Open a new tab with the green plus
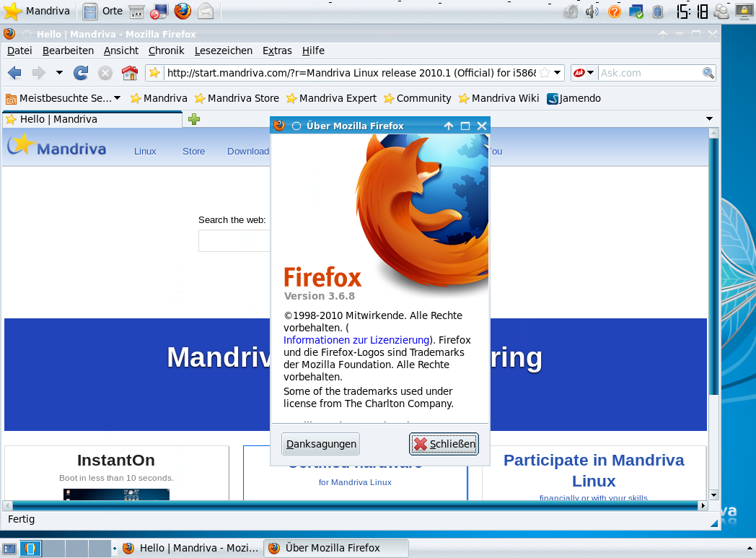This screenshot has width=756, height=558. 193,119
